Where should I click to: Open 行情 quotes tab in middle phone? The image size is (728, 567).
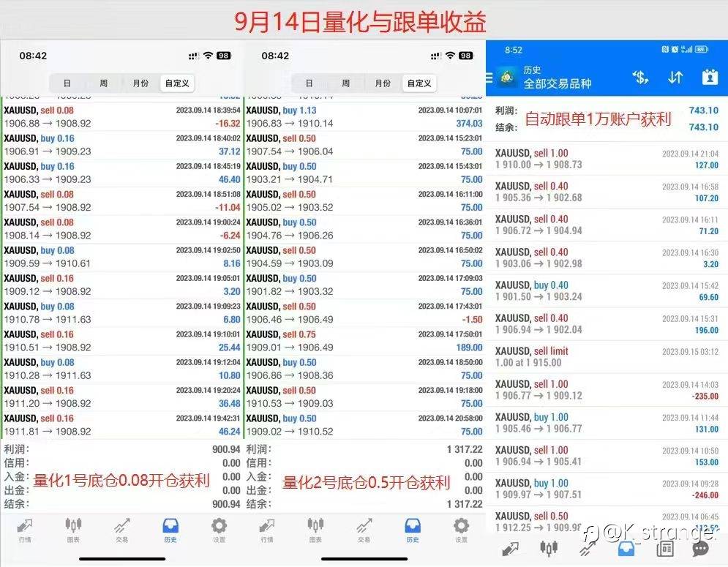[267, 530]
